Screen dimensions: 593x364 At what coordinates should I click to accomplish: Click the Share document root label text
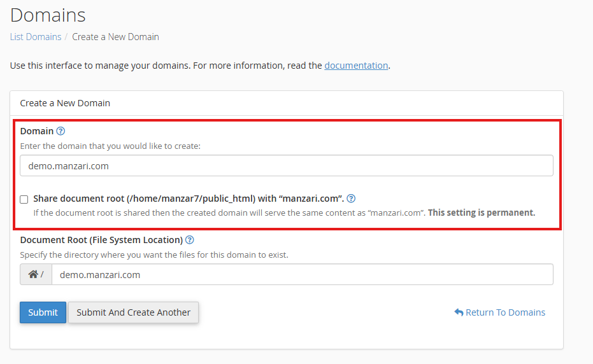click(189, 199)
